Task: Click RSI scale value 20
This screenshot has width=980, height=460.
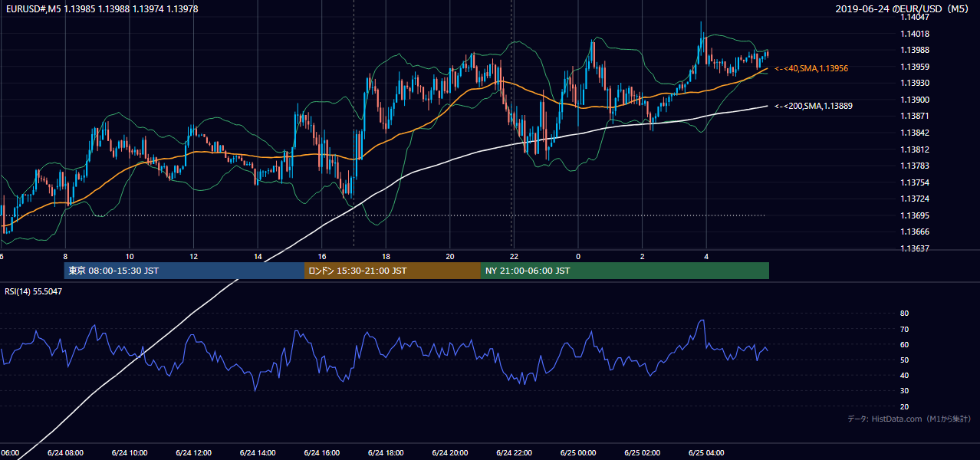Action: (x=904, y=406)
